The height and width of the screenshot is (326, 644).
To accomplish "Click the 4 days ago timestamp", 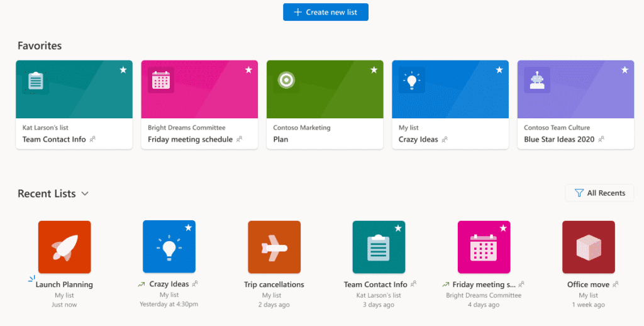I will pos(484,305).
